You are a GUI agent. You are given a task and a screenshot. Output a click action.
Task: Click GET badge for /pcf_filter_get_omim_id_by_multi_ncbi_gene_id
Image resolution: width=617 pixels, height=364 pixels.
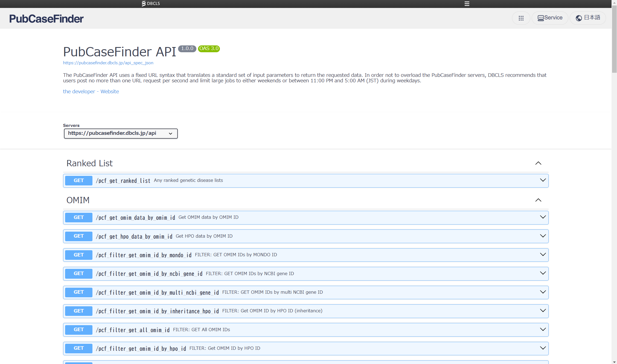[x=79, y=292]
